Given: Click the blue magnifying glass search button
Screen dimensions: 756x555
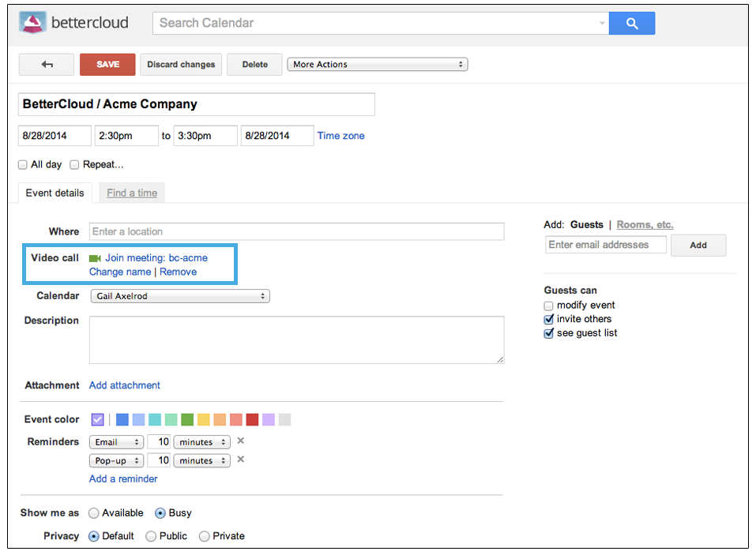Looking at the screenshot, I should 632,23.
